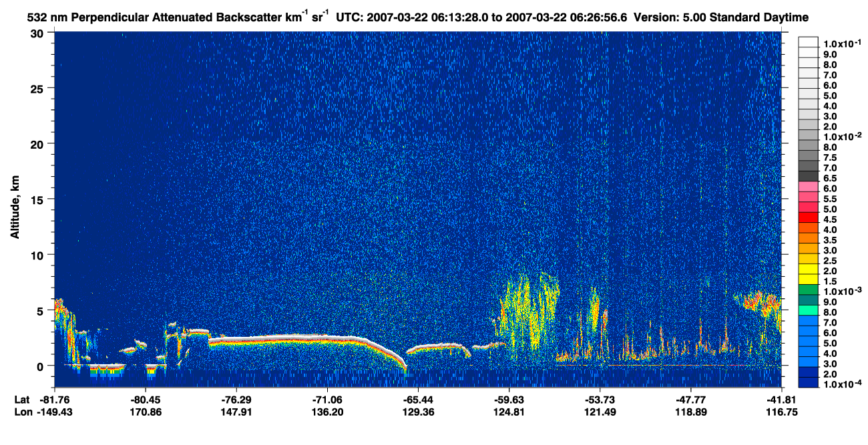This screenshot has width=868, height=445.
Task: Click latitude value "-71.06"
Action: click(327, 400)
